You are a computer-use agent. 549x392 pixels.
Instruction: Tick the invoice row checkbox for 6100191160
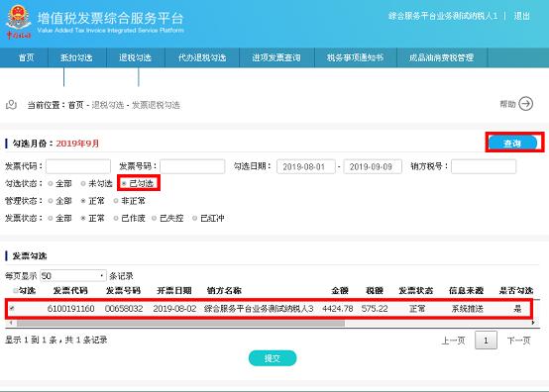point(12,309)
